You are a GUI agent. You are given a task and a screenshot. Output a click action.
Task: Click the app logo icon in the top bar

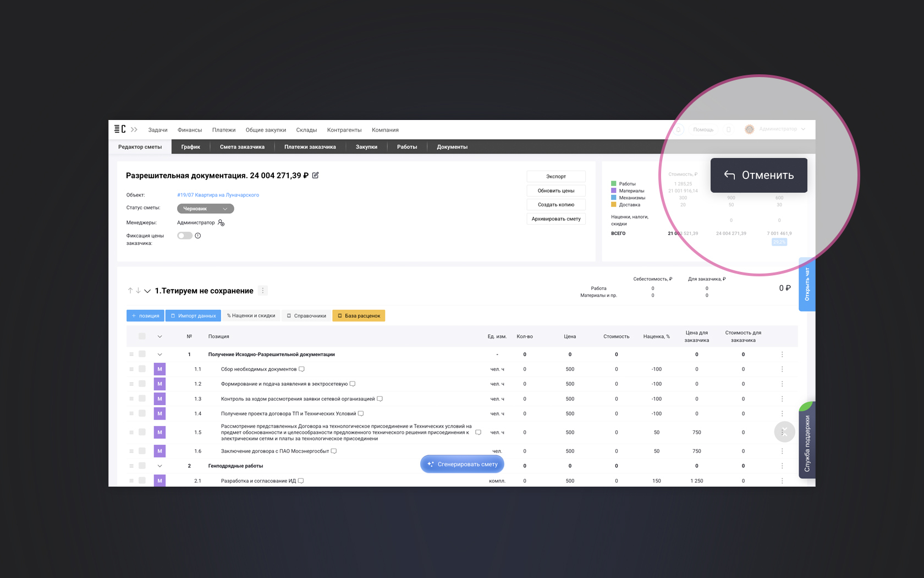click(x=120, y=129)
